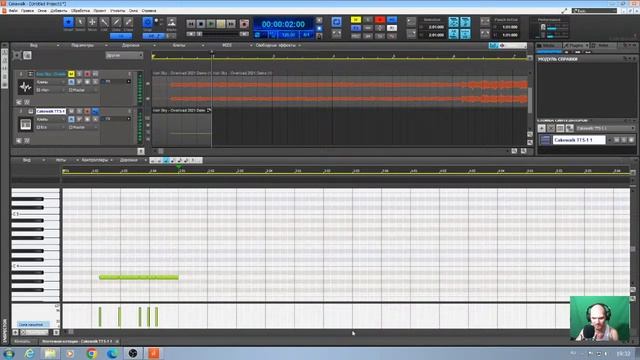Open Google Chrome from taskbar
The image size is (640, 360).
(91, 353)
